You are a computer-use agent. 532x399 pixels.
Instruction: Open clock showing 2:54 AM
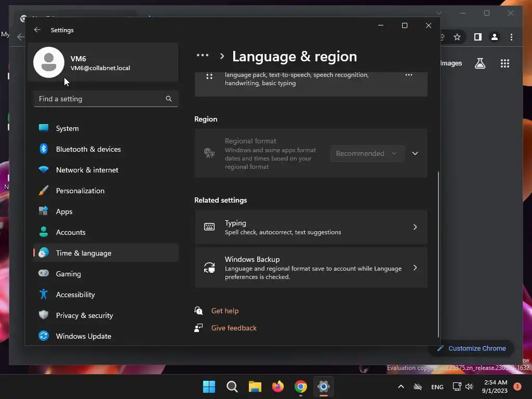(495, 387)
